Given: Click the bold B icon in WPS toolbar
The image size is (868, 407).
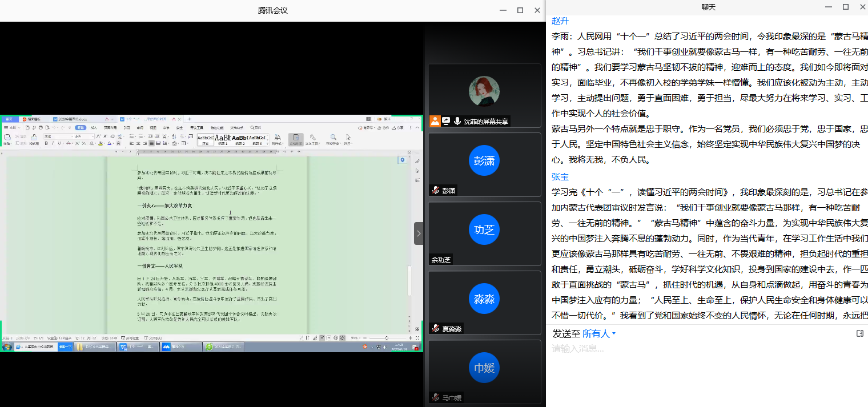Looking at the screenshot, I should click(x=46, y=143).
